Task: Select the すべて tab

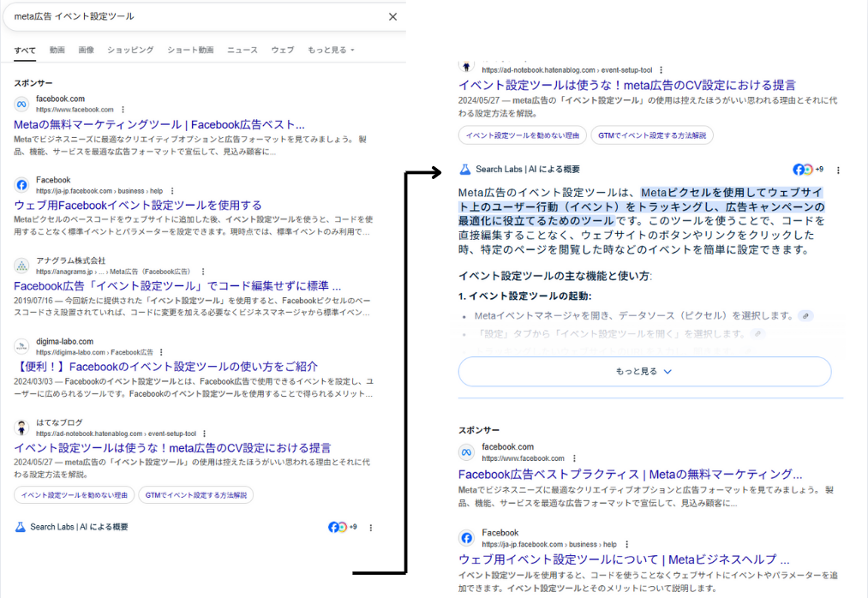Action: click(x=25, y=50)
